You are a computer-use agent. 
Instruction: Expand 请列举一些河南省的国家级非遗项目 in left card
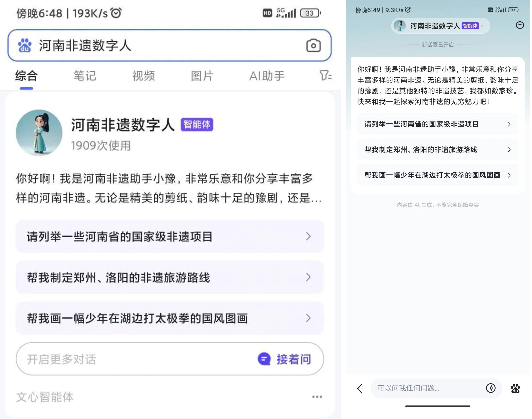click(170, 237)
